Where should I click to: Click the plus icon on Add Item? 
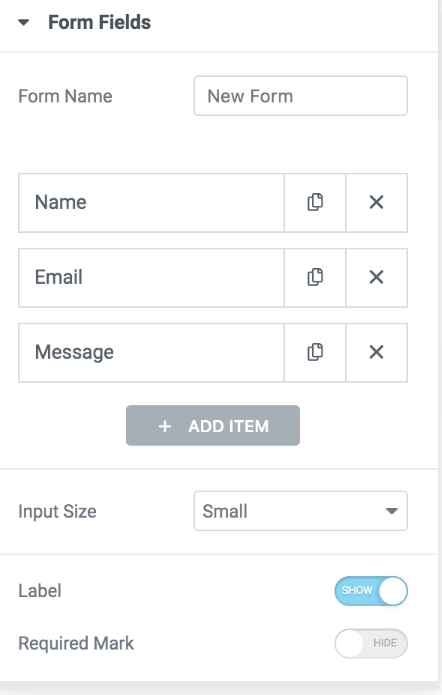coord(165,426)
